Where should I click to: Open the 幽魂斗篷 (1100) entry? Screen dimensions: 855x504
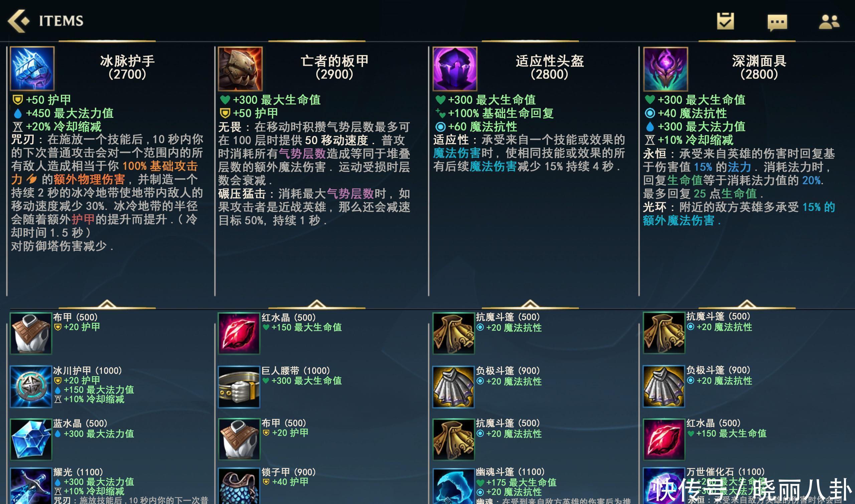pos(510,472)
